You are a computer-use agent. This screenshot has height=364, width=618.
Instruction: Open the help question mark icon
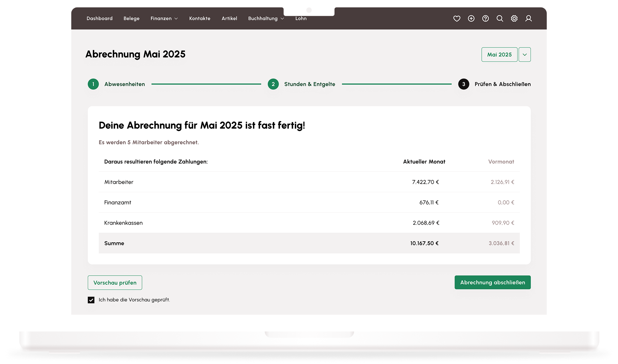(486, 19)
